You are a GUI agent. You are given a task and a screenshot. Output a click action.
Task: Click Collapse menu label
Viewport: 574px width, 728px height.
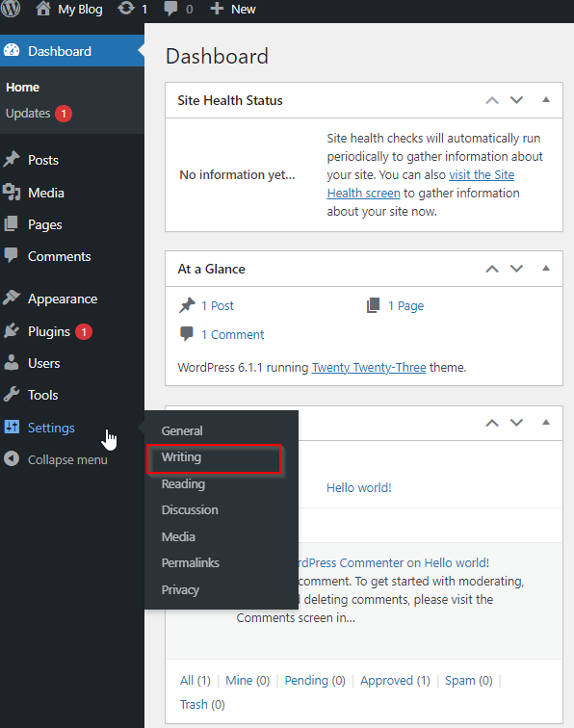[x=67, y=459]
